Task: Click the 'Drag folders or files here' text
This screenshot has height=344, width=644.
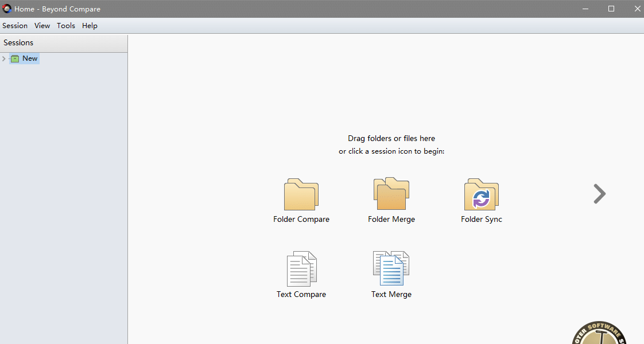Action: tap(391, 138)
